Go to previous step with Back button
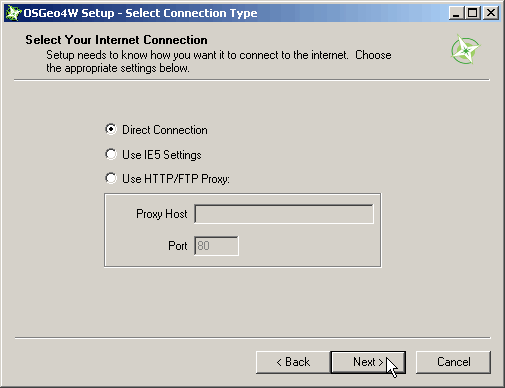The height and width of the screenshot is (388, 505). pos(293,362)
